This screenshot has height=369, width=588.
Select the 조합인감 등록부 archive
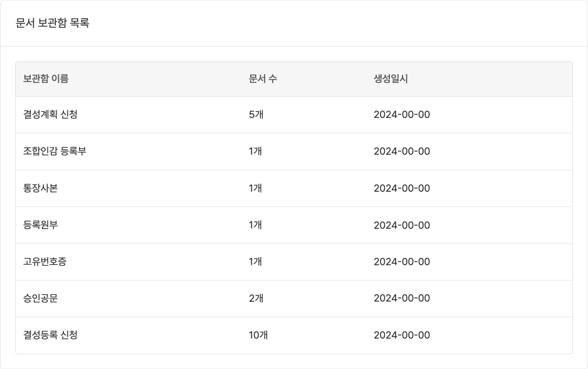coord(55,151)
